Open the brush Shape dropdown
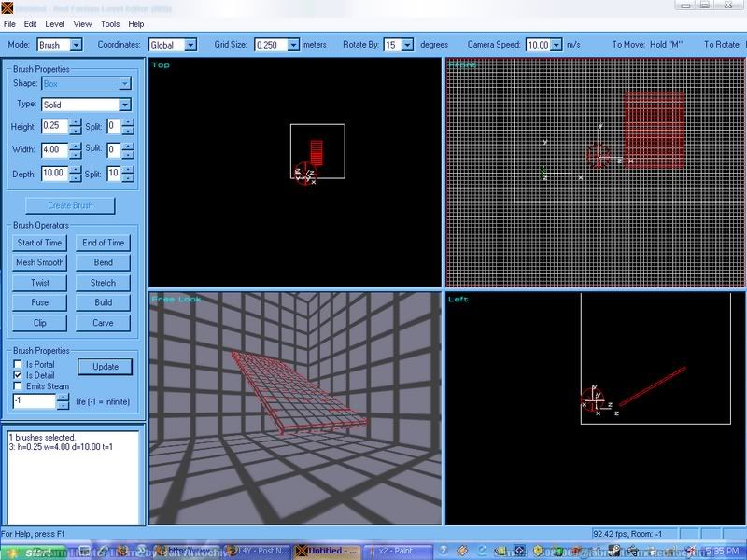The image size is (747, 560). click(125, 84)
